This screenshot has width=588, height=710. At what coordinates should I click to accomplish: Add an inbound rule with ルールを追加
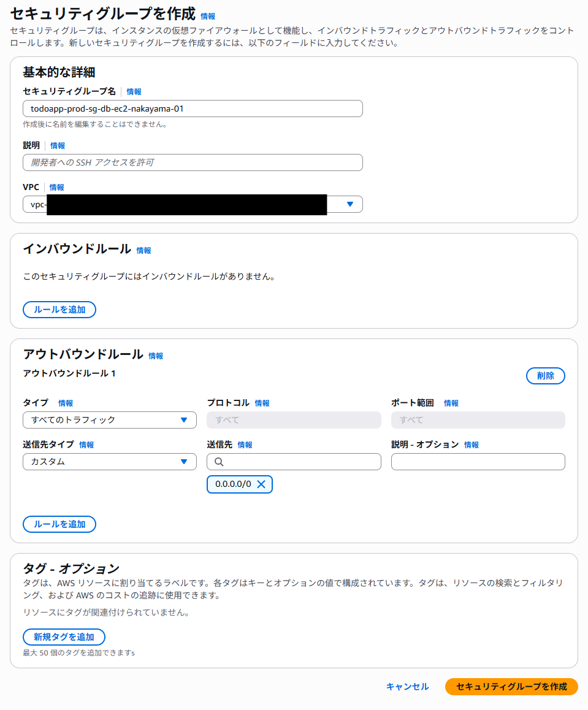pos(59,310)
